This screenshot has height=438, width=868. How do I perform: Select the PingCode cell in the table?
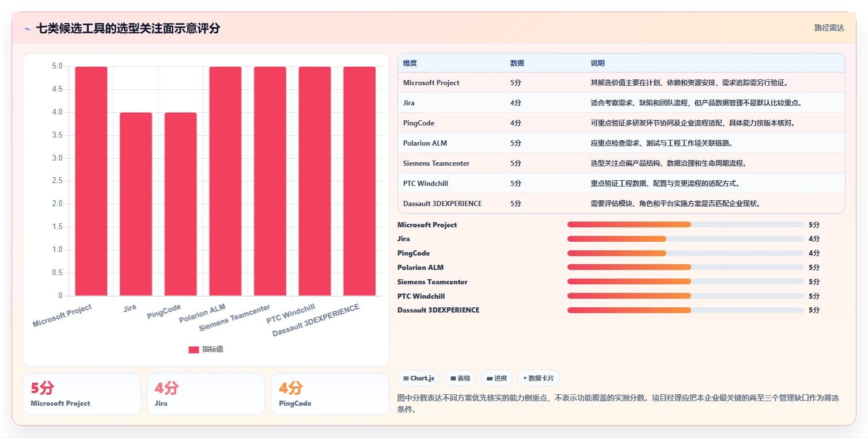[x=419, y=123]
